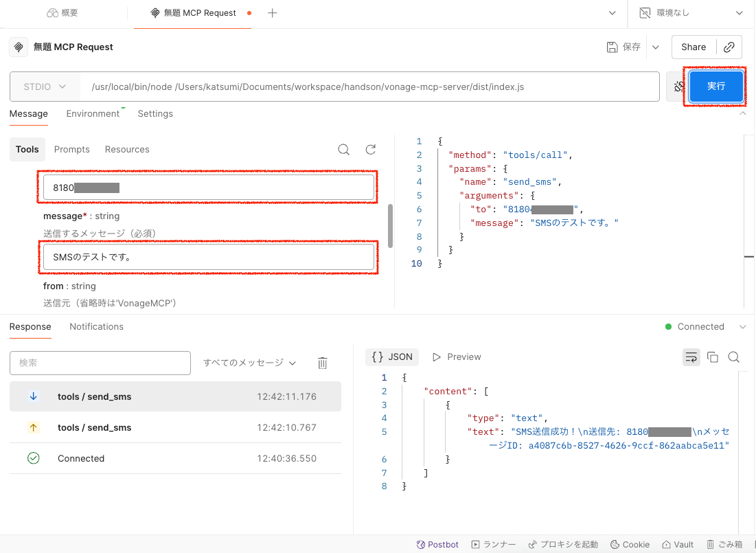756x553 pixels.
Task: Clear messages with trash icon
Action: (x=323, y=363)
